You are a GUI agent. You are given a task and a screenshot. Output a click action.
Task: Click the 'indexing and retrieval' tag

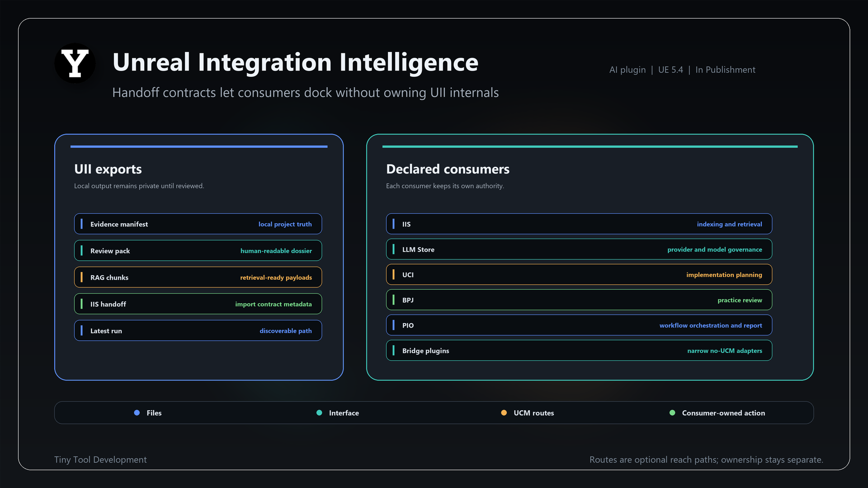point(730,224)
